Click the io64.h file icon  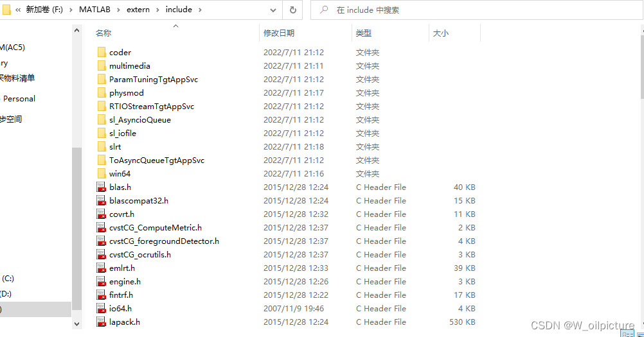click(x=101, y=308)
